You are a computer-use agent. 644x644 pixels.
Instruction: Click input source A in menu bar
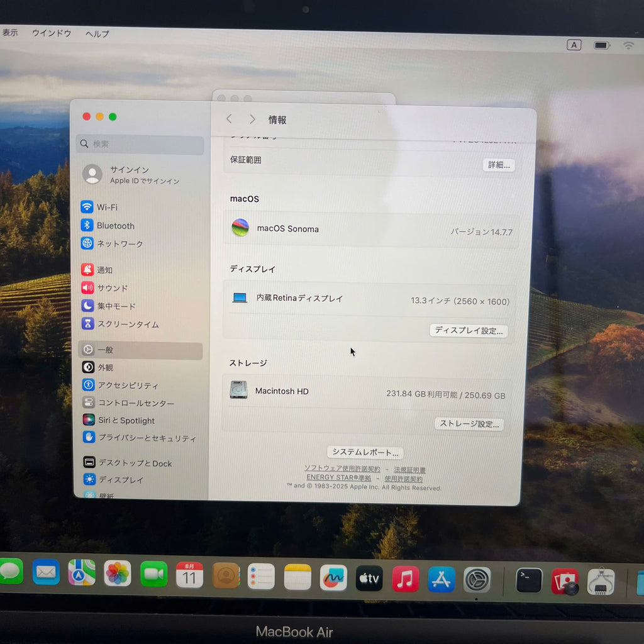tap(574, 45)
